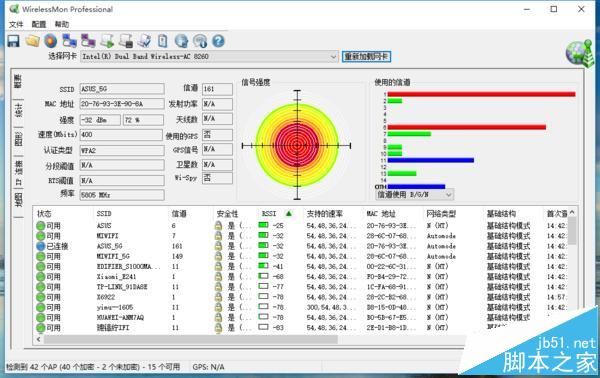Click the blue globe with arrow icon
Screen dimensions: 600x378
181,41
